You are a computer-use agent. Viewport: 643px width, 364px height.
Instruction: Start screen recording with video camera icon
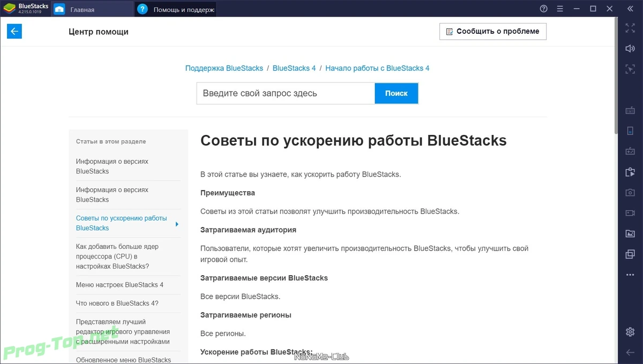coord(630,213)
